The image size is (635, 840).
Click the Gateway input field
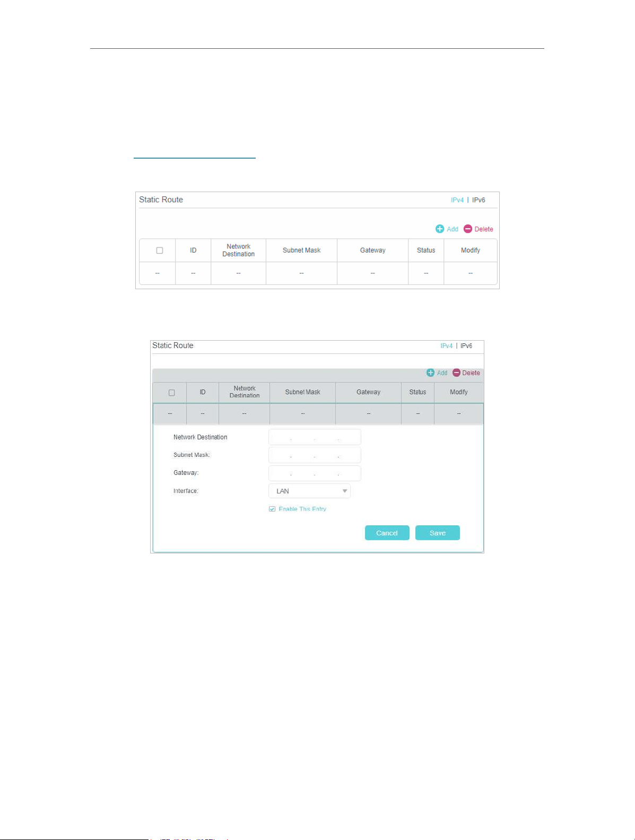coord(315,473)
